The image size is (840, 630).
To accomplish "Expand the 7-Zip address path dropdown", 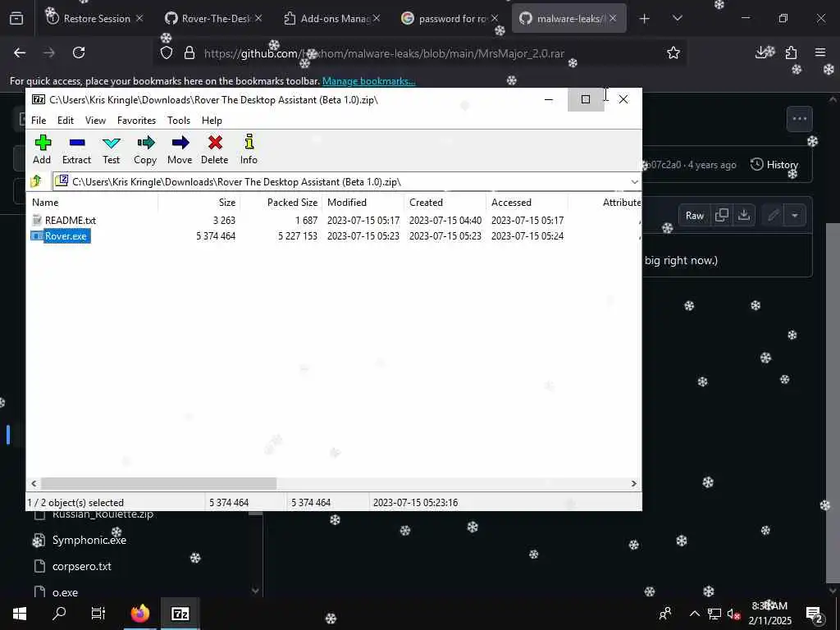I will point(634,182).
